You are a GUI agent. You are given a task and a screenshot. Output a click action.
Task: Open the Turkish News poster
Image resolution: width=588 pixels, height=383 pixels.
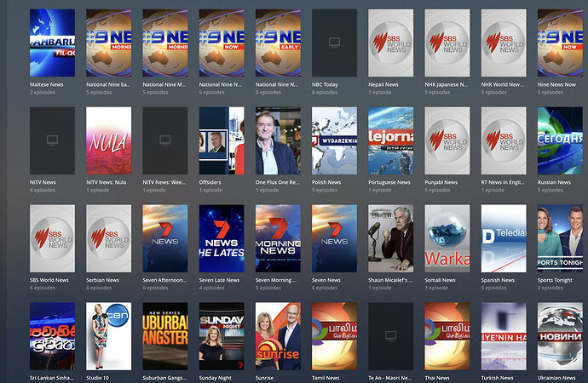click(504, 336)
